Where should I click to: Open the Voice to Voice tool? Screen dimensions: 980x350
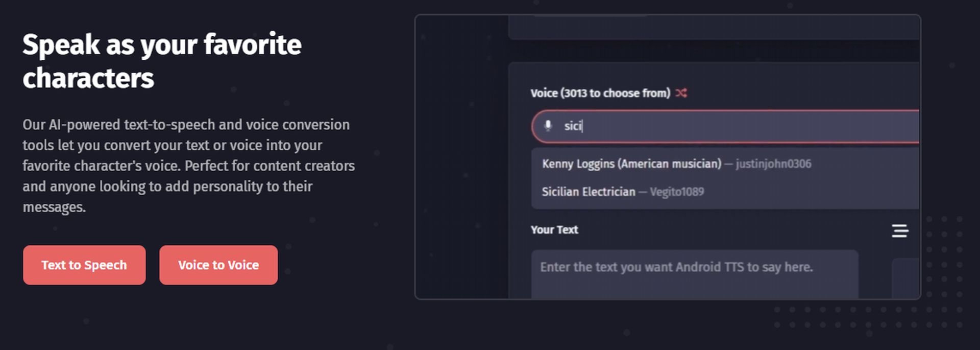tap(218, 265)
